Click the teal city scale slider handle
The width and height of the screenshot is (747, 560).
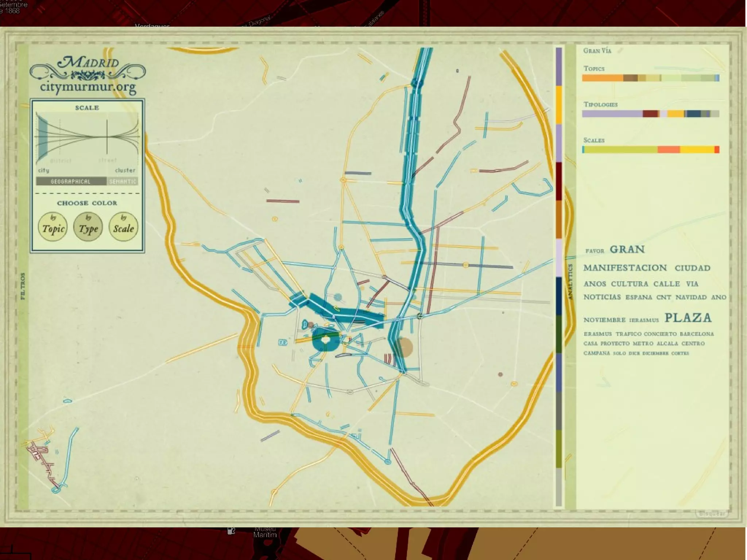click(x=42, y=138)
